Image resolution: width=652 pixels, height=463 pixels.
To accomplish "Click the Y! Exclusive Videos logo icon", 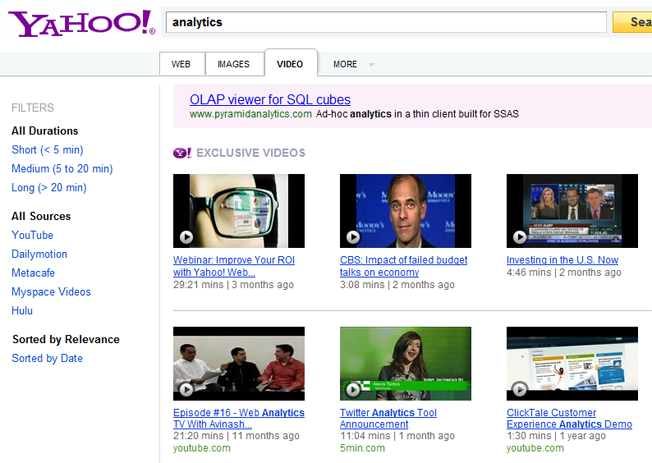I will click(182, 153).
